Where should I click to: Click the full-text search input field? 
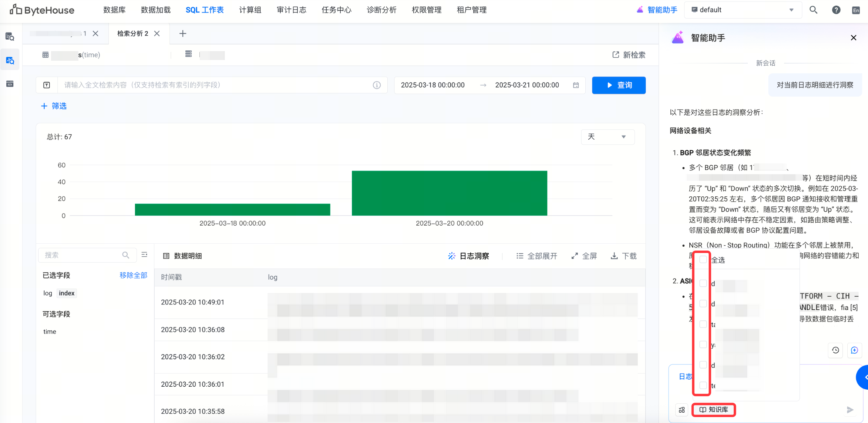tap(215, 85)
